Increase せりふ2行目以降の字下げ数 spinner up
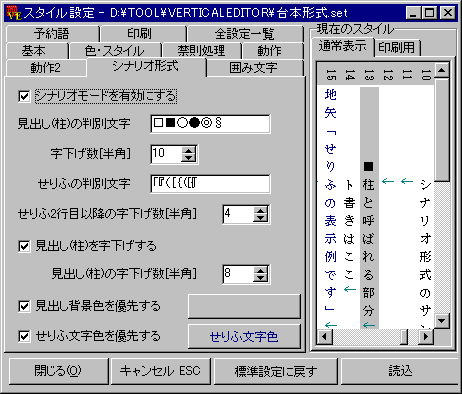 point(260,210)
